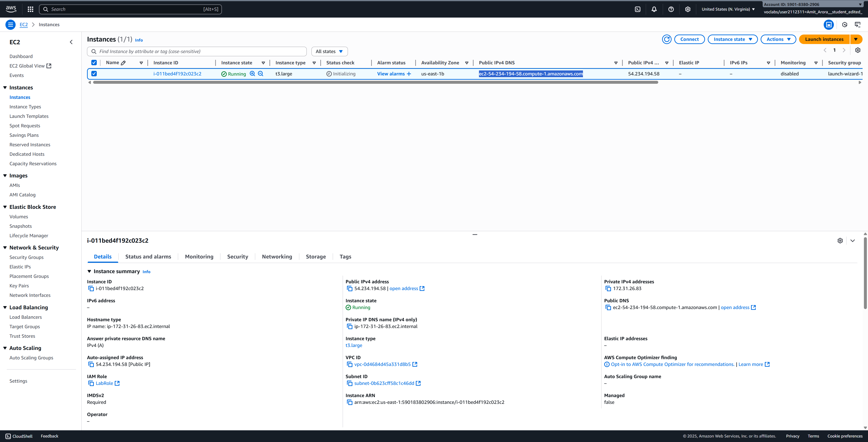
Task: Collapse the Instance summary section
Action: point(89,271)
